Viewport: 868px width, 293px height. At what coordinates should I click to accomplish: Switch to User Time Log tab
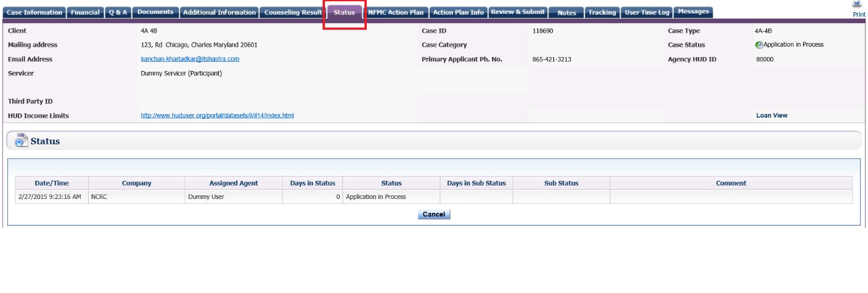647,12
